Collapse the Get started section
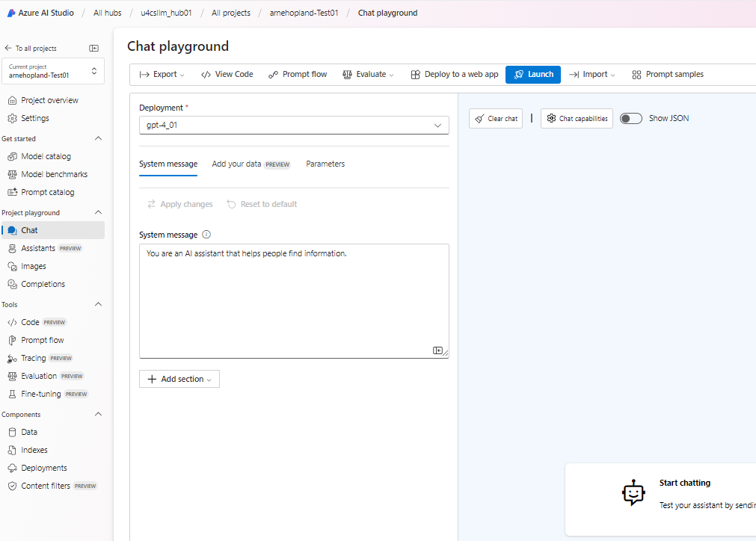The image size is (756, 541). point(99,138)
